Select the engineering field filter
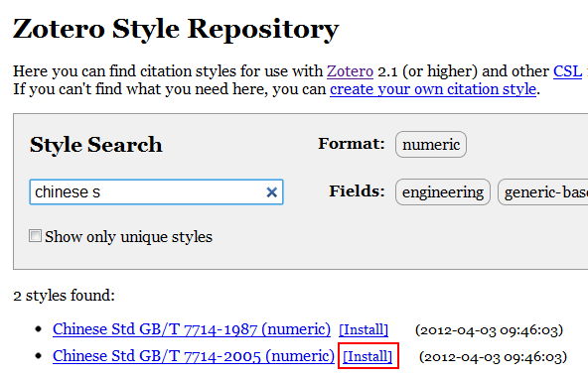This screenshot has width=588, height=376. coord(443,192)
